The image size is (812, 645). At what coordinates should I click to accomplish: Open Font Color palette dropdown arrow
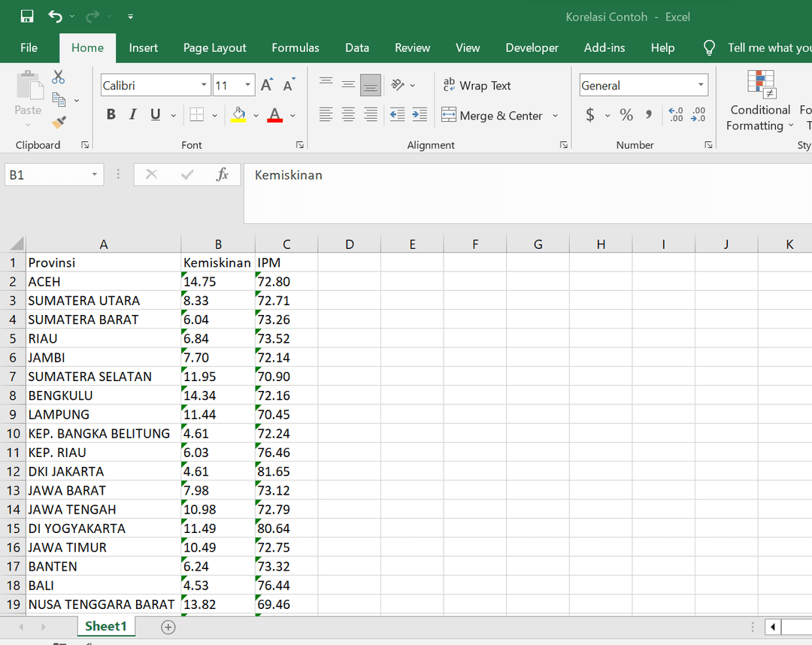pos(292,115)
